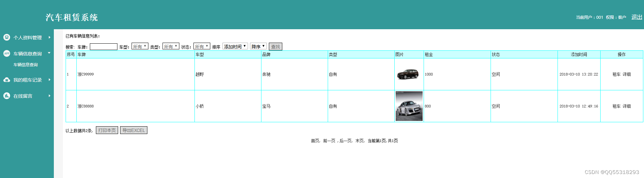Click the 添加时间 column header
This screenshot has width=644, height=178.
(x=579, y=54)
